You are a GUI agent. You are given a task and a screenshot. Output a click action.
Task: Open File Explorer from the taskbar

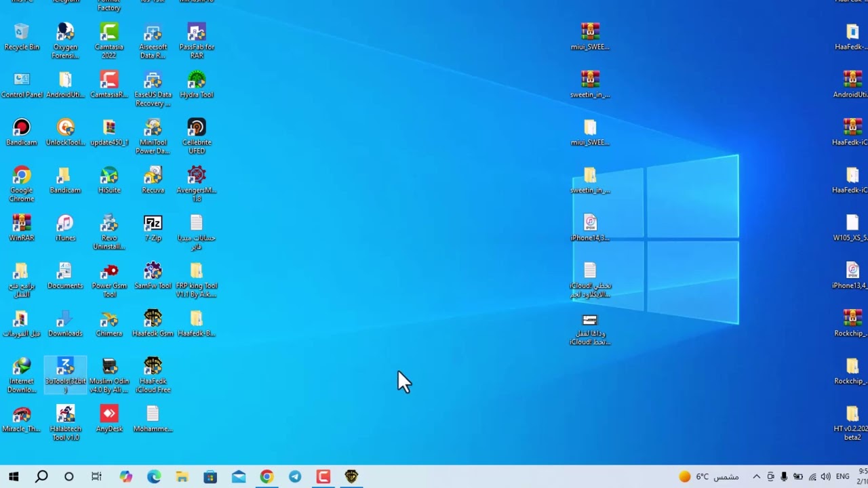click(182, 476)
